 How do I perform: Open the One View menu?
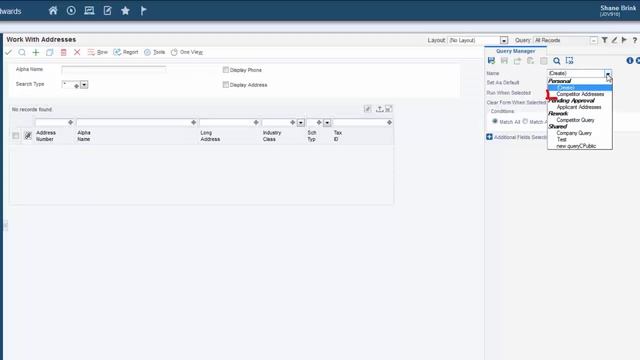point(187,52)
